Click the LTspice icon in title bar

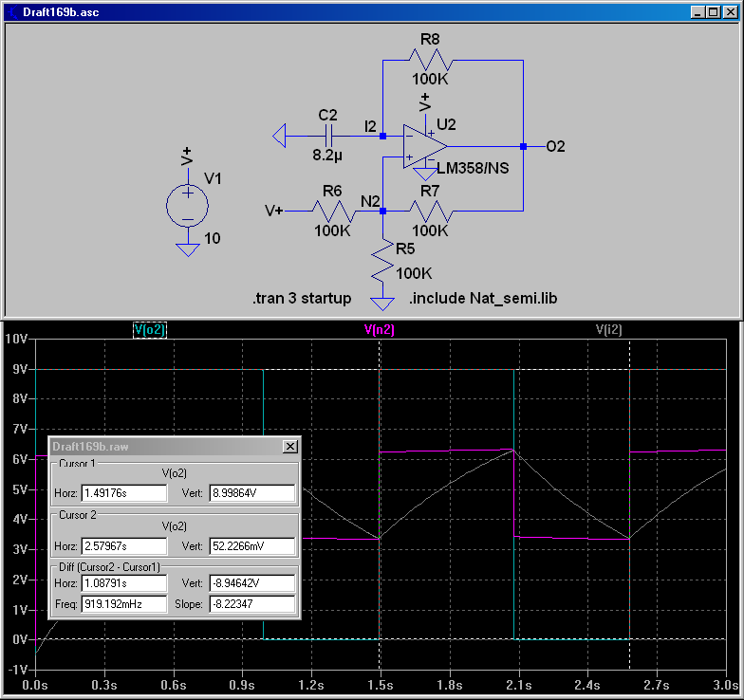tap(12, 11)
